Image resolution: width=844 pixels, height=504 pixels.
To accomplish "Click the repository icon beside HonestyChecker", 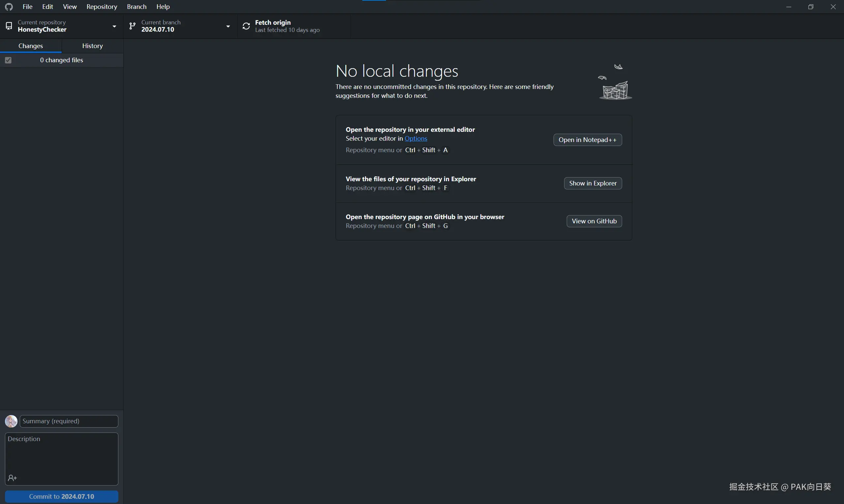I will point(9,26).
